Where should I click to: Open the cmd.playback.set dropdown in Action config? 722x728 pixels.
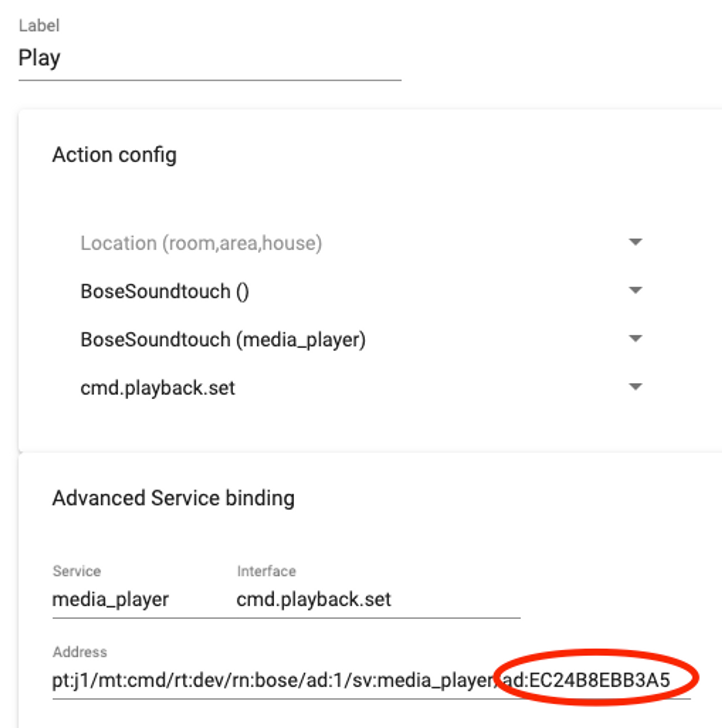coord(362,388)
